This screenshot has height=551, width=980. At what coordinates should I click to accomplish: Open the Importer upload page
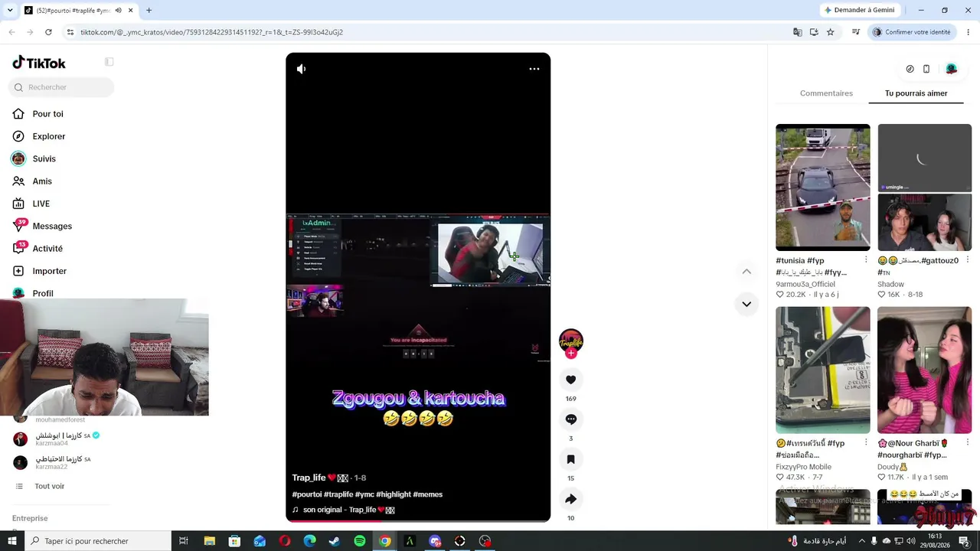49,271
